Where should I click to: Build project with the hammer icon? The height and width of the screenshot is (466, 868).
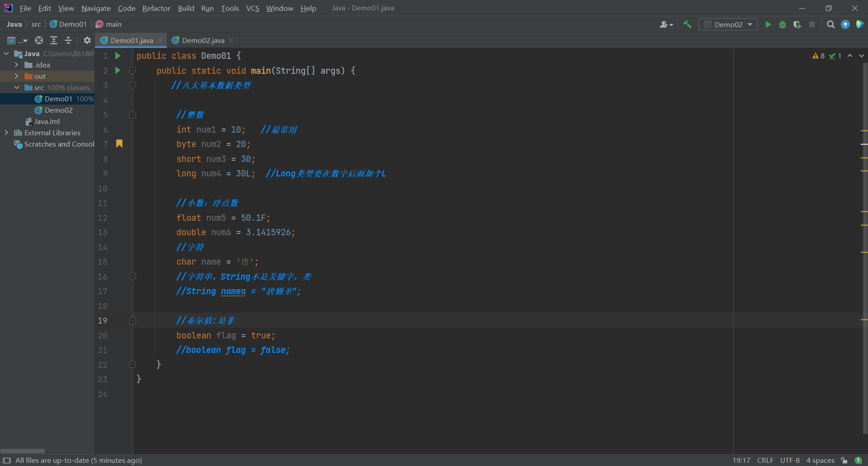click(x=687, y=24)
